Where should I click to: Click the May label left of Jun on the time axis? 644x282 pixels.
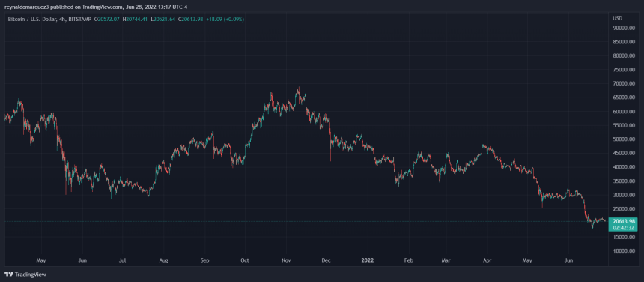(40, 260)
